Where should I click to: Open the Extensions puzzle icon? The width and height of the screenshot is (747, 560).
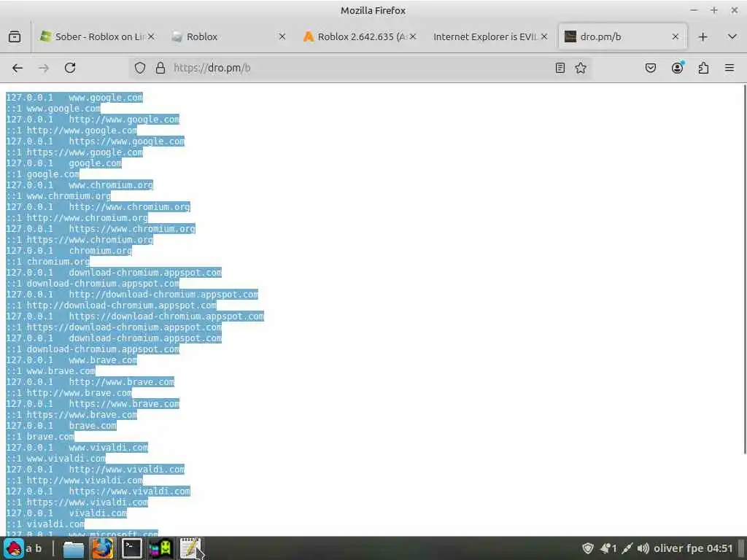[x=703, y=68]
